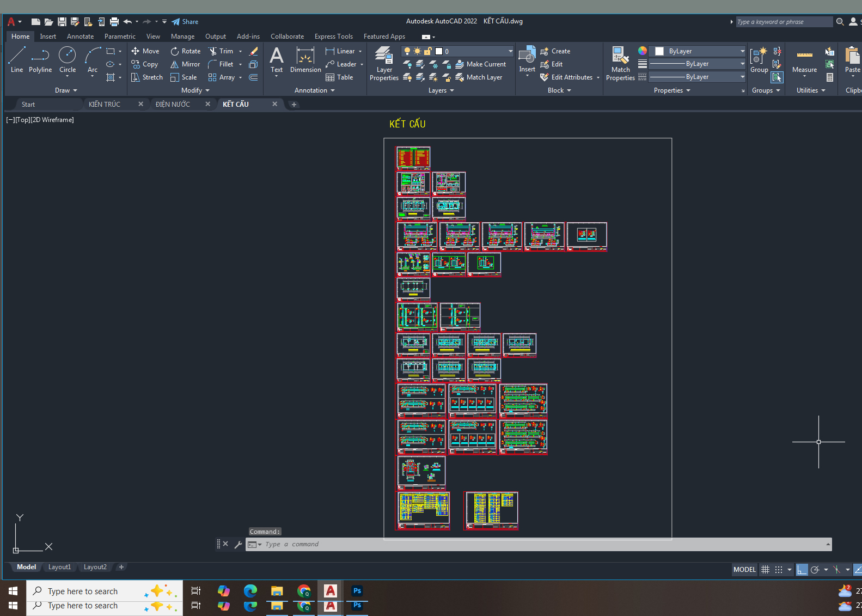Screen dimensions: 862x616
Task: Switch to the Annotate ribbon tab
Action: click(x=80, y=36)
